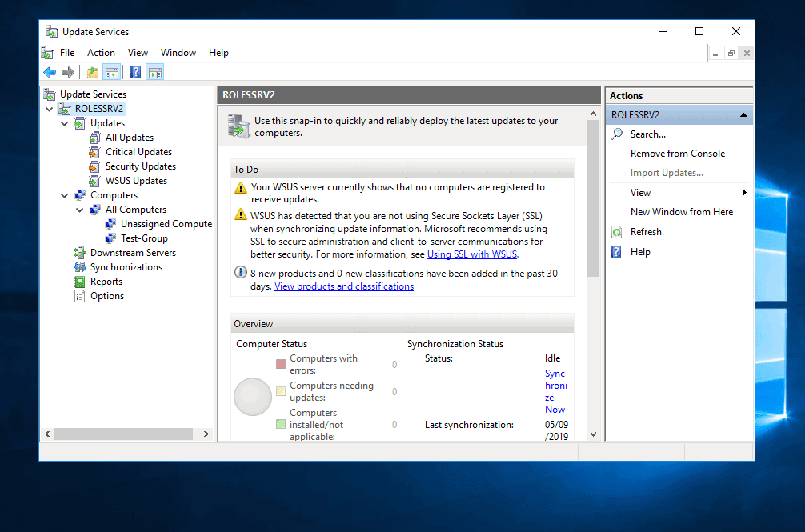Click the green Refresh icon in Actions
The width and height of the screenshot is (805, 532).
[617, 232]
